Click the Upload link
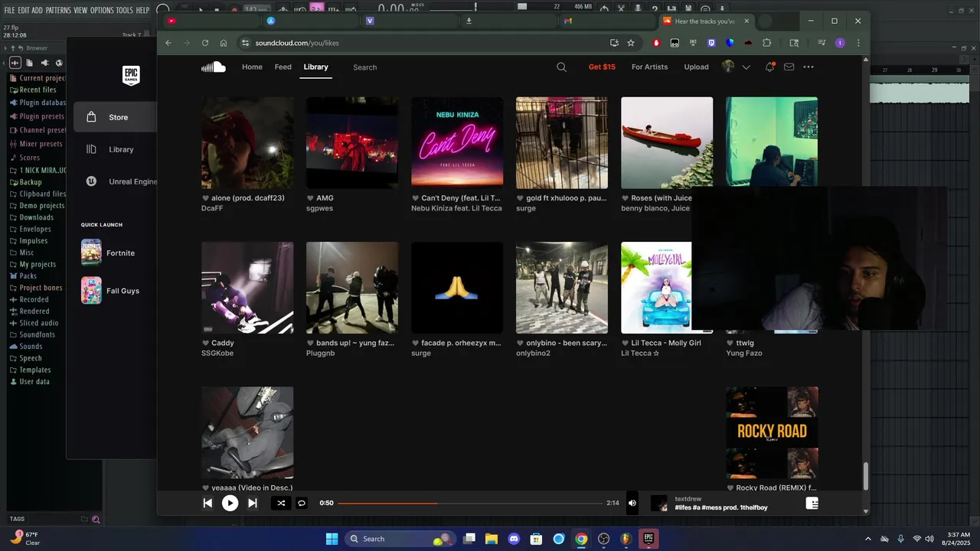This screenshot has height=551, width=980. click(x=696, y=67)
